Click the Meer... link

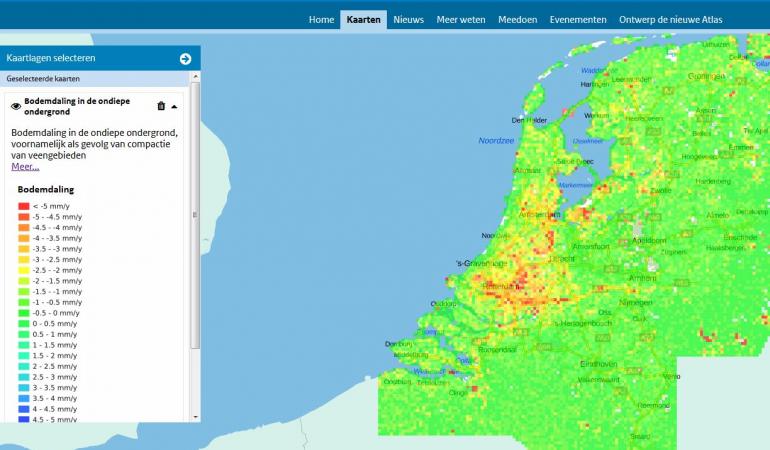tap(25, 167)
